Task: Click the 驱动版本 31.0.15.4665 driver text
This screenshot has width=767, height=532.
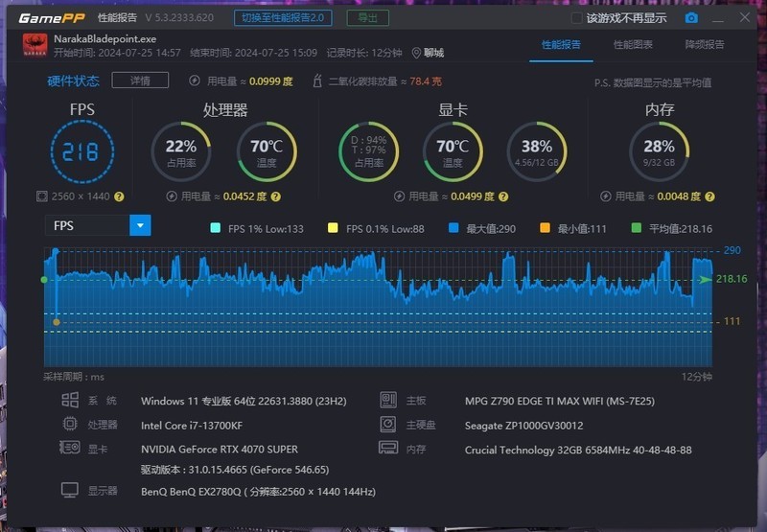Action: click(x=235, y=470)
